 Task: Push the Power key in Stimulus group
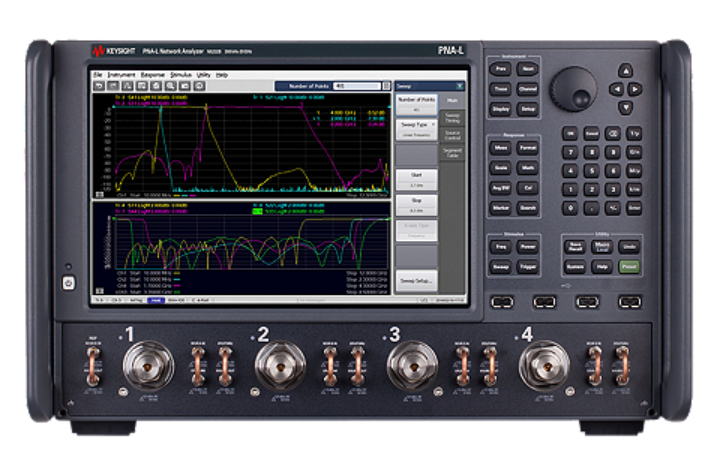[528, 247]
